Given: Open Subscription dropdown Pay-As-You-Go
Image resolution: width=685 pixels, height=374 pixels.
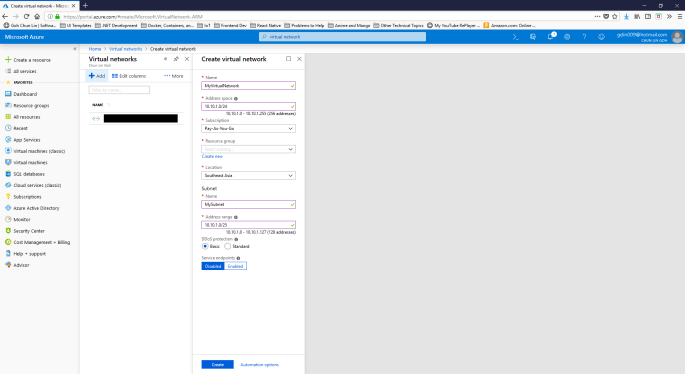Looking at the screenshot, I should pos(248,128).
